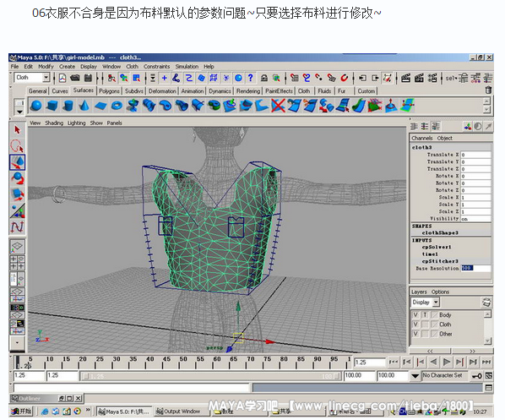
Task: Open the Display layer type dropdown
Action: pyautogui.click(x=436, y=302)
